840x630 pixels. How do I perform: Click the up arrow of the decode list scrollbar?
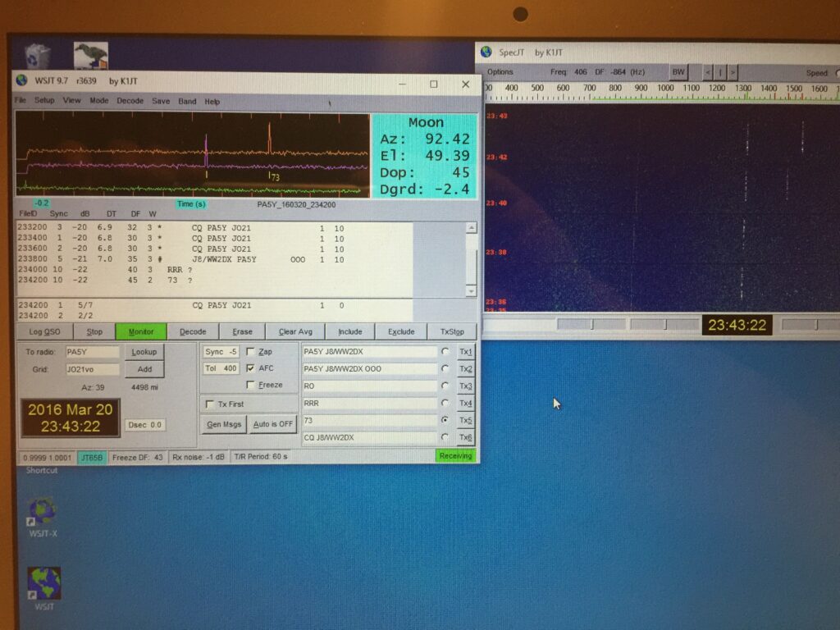pos(472,228)
